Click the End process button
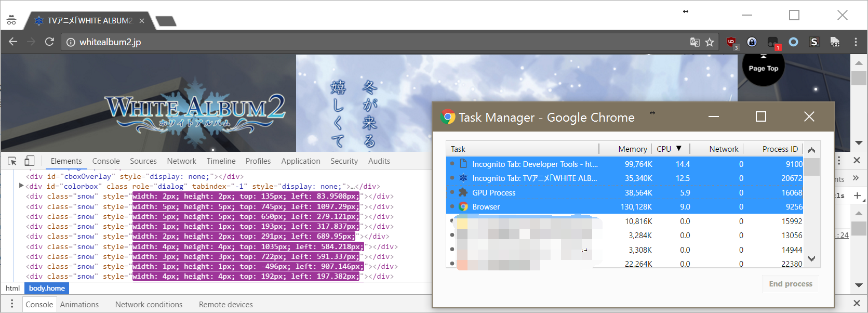The height and width of the screenshot is (313, 868). click(x=791, y=284)
